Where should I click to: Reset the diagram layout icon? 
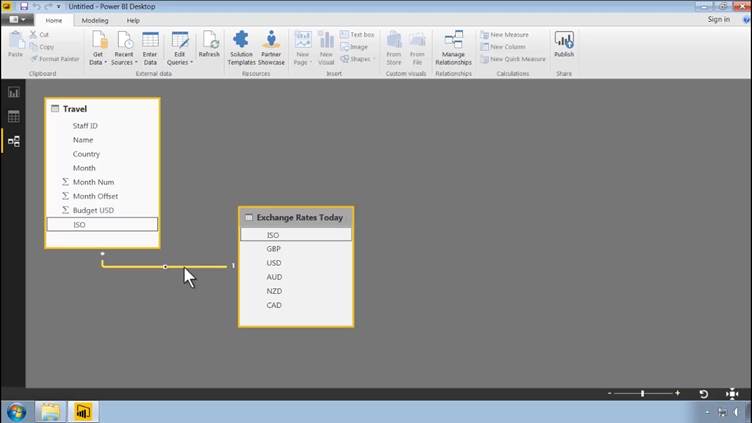[x=703, y=394]
